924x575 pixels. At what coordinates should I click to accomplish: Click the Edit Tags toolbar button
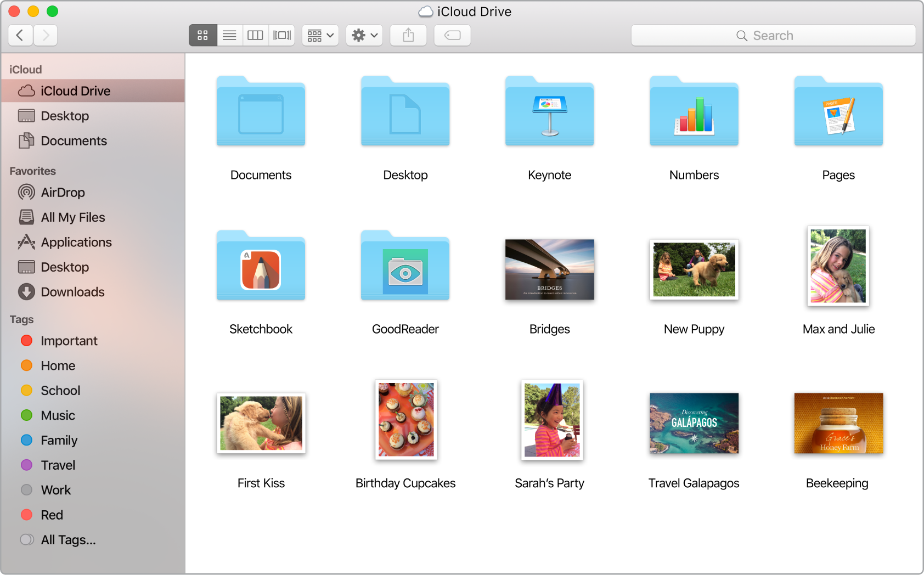point(452,36)
